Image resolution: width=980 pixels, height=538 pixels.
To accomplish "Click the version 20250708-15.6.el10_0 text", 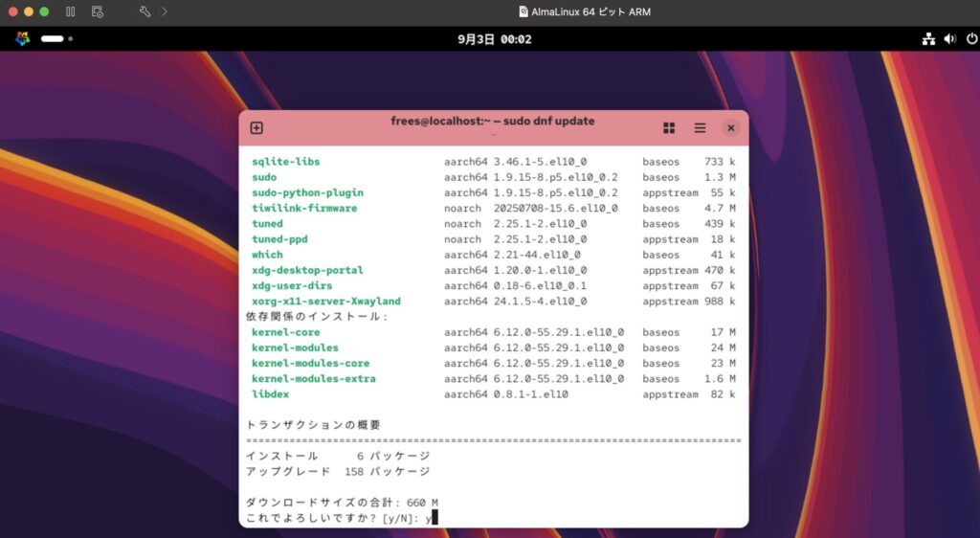I will (x=556, y=208).
